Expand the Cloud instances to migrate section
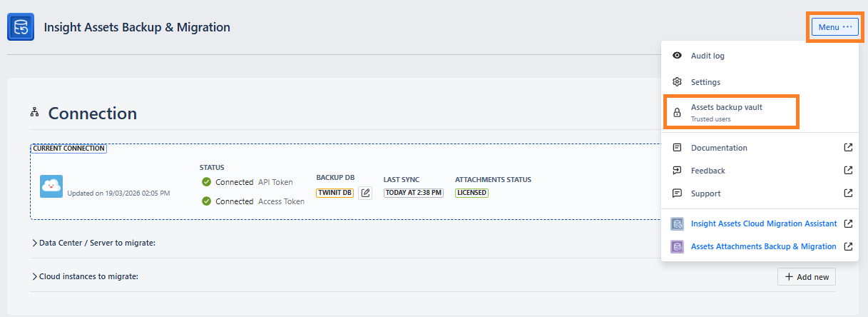 click(x=85, y=276)
